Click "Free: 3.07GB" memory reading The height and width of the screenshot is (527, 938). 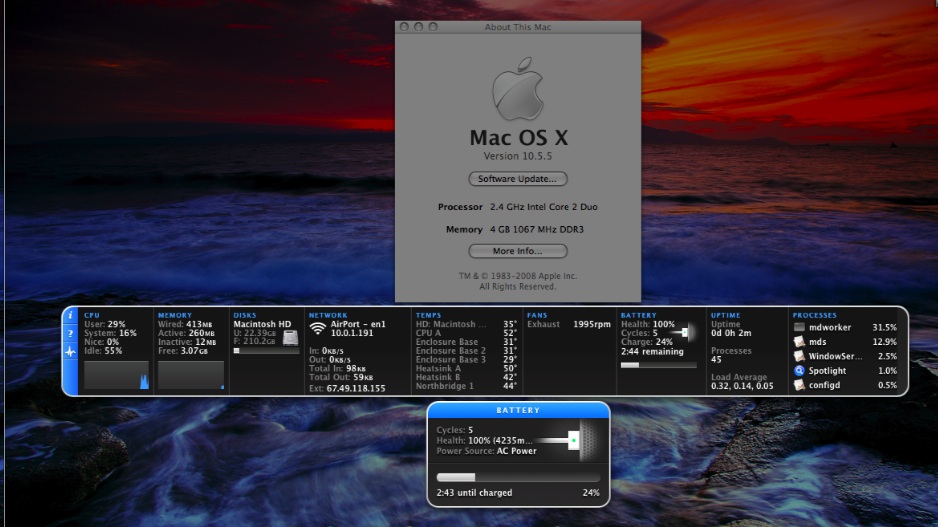(x=185, y=351)
